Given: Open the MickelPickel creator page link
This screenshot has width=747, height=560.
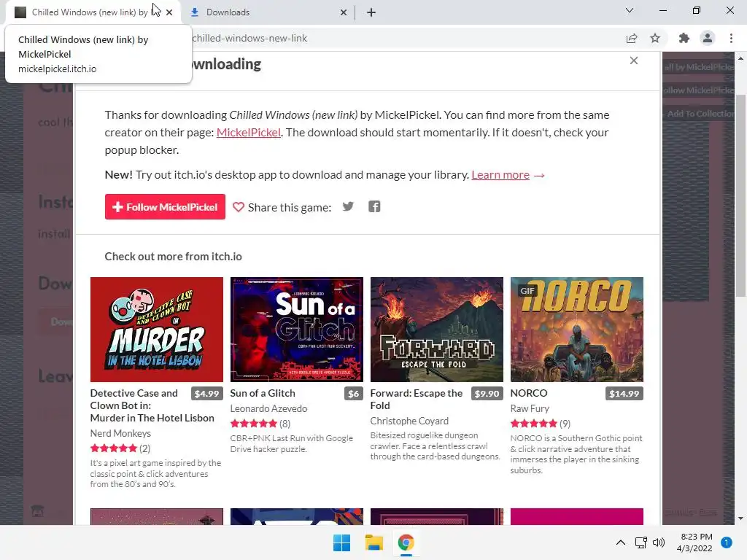Looking at the screenshot, I should (248, 133).
